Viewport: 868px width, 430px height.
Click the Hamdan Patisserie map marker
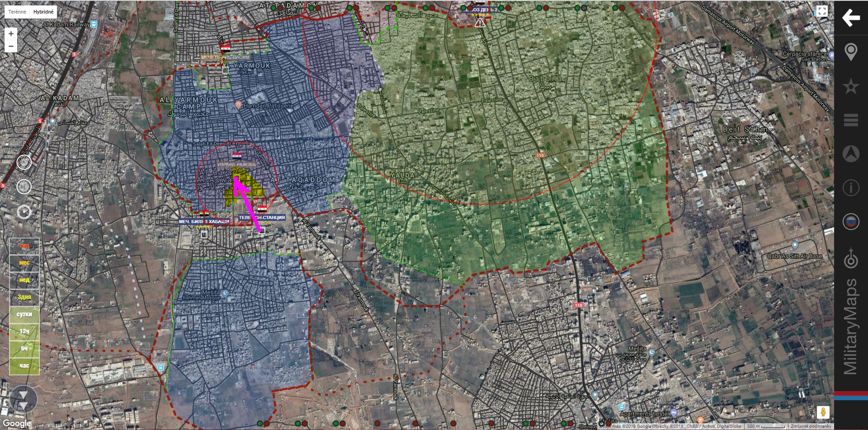[x=238, y=105]
